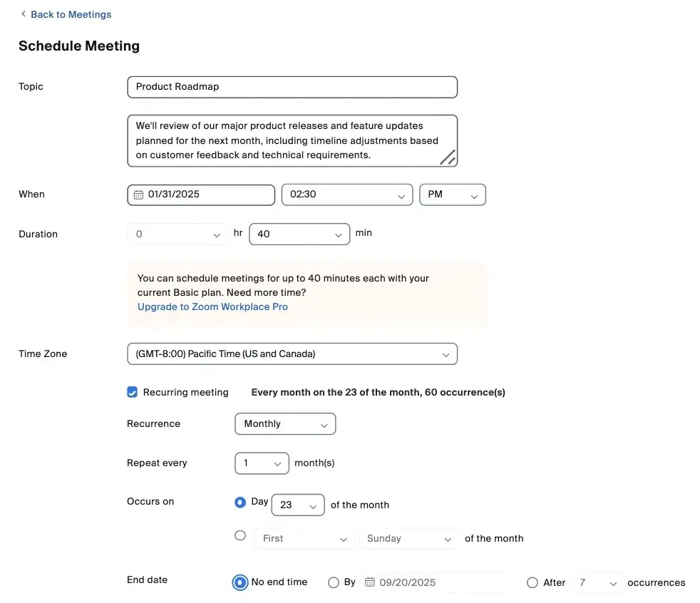Expand the duration minutes dropdown showing 40
The image size is (700, 603).
299,234
